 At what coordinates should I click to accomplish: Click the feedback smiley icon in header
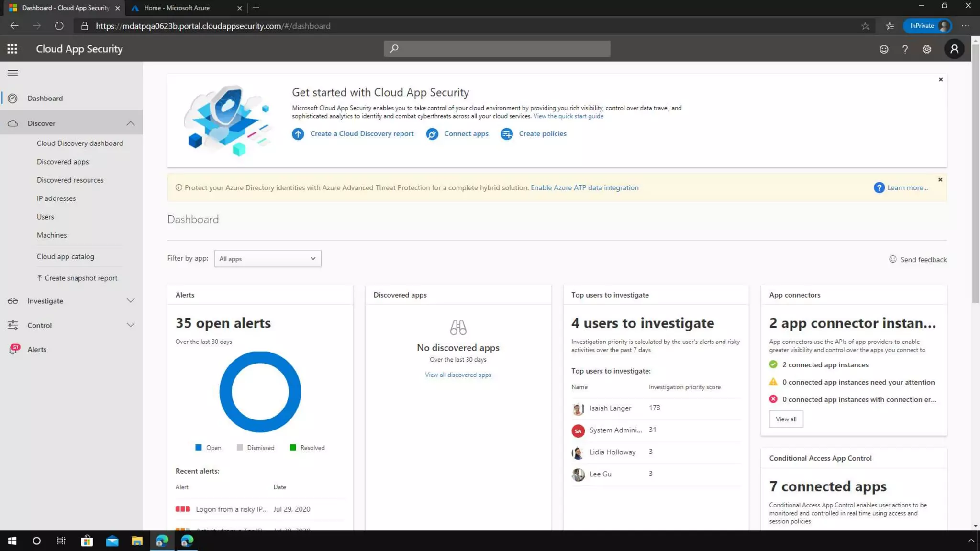(x=884, y=49)
